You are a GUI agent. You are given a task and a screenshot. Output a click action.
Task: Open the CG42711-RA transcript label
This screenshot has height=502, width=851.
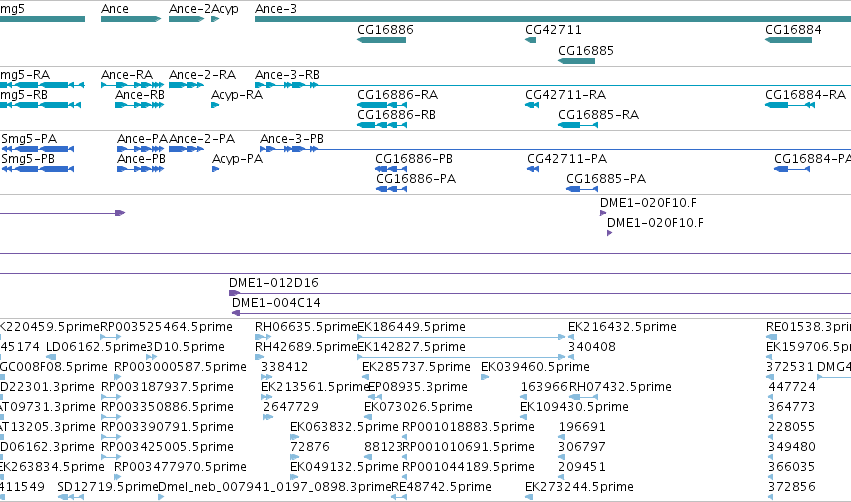565,94
